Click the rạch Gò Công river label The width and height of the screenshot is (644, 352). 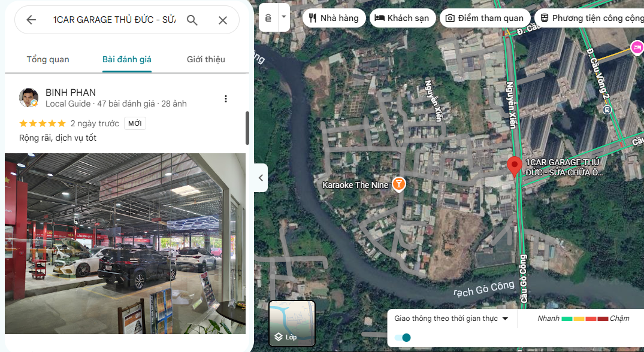click(x=484, y=289)
